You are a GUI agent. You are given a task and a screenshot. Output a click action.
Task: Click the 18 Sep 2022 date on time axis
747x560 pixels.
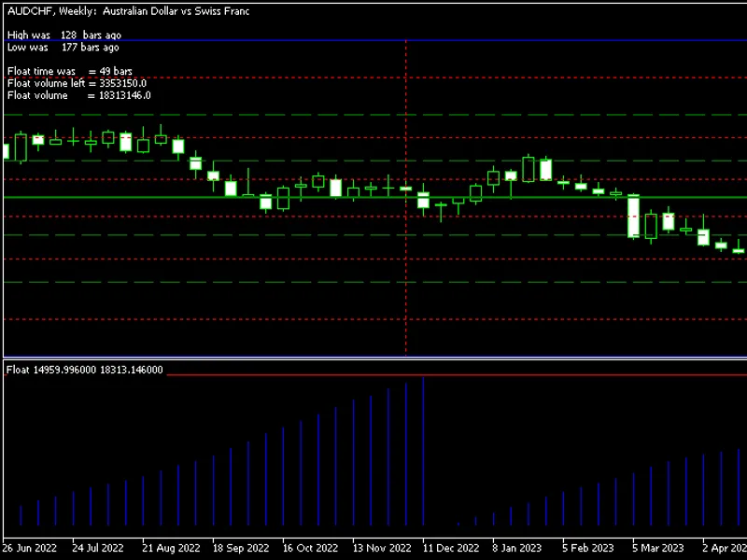point(241,548)
